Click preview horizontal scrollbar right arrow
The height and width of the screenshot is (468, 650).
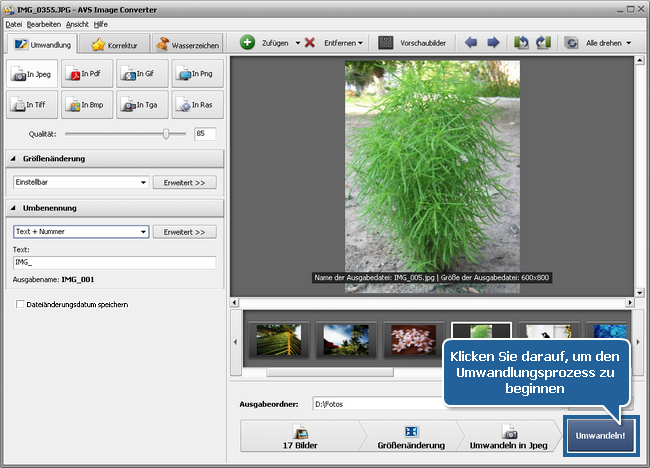tap(630, 303)
